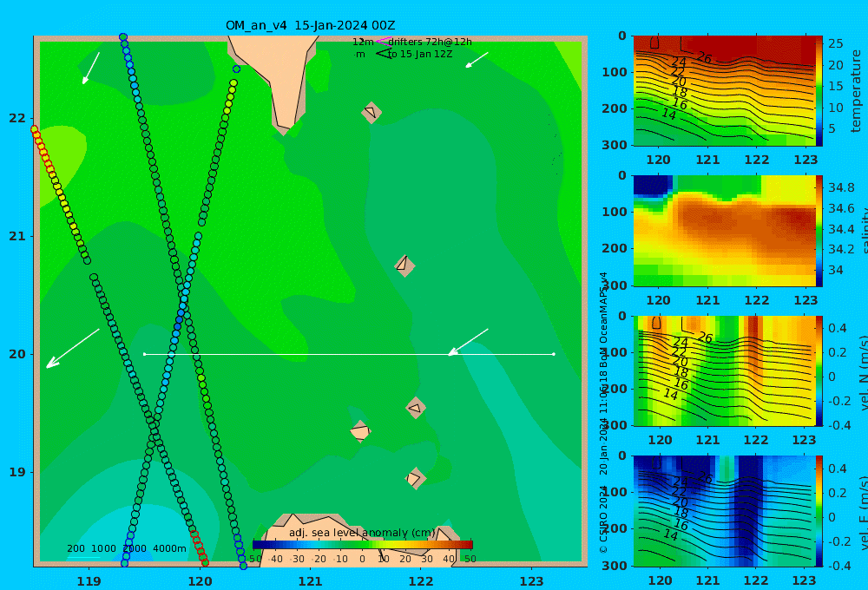Click the 300 depth label in temperature panel
Viewport: 868px width, 590px height.
pos(614,145)
